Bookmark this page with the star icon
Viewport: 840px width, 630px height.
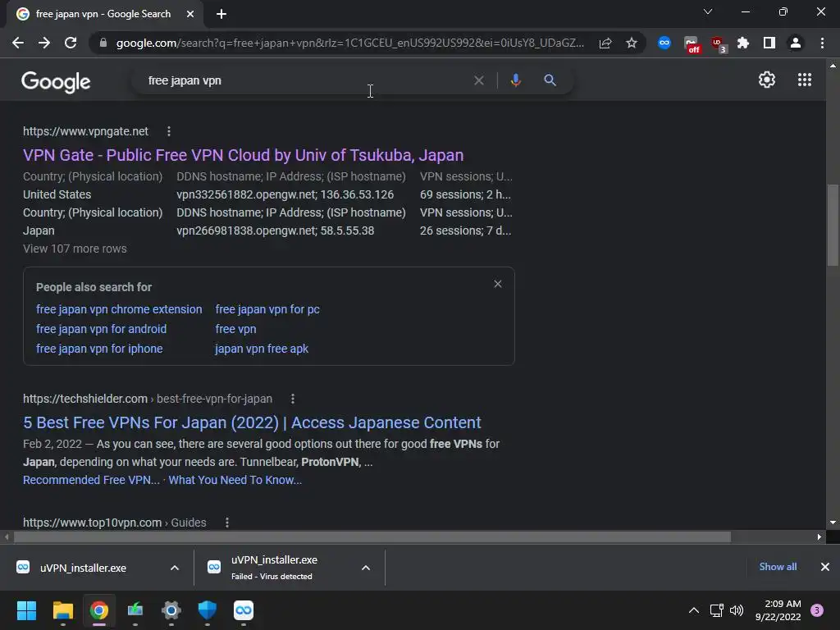(x=632, y=43)
